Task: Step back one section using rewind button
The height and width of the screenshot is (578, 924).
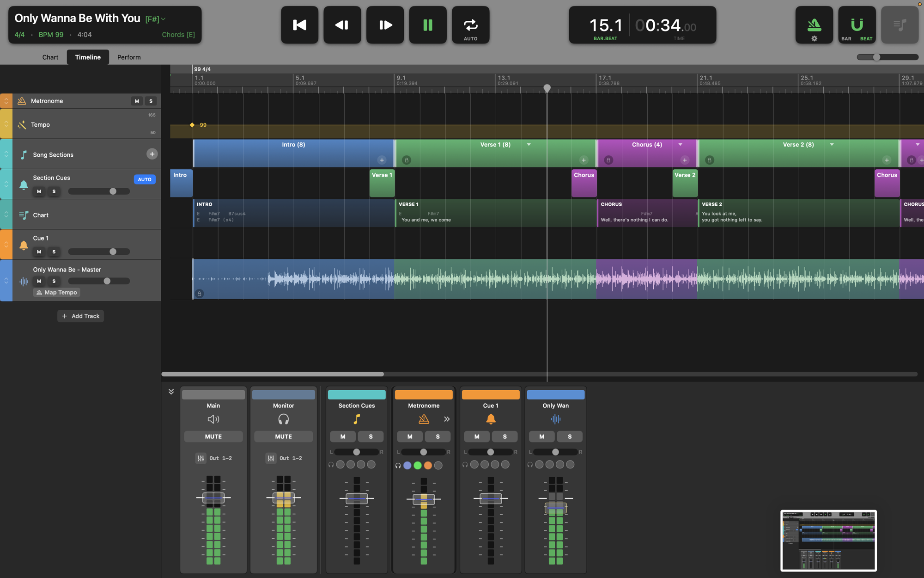Action: (342, 25)
